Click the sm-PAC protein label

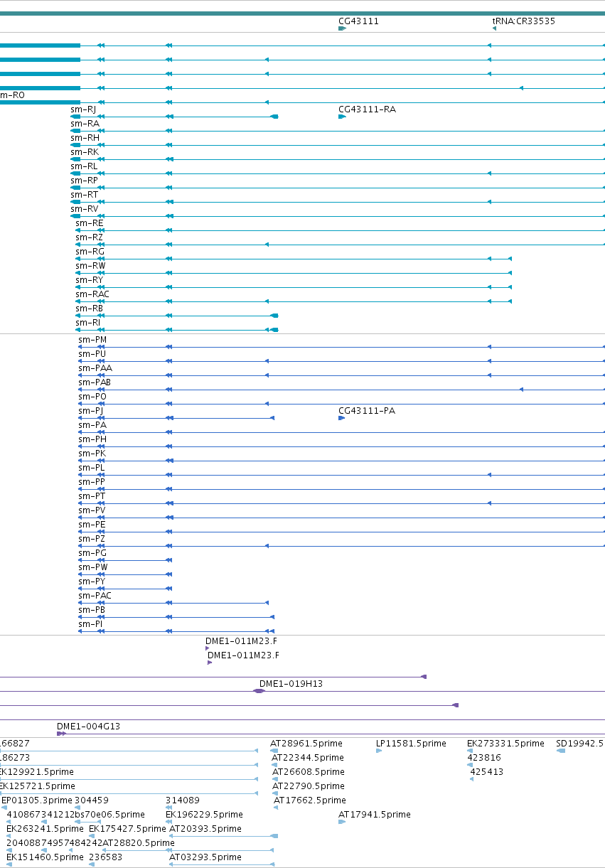tap(95, 596)
